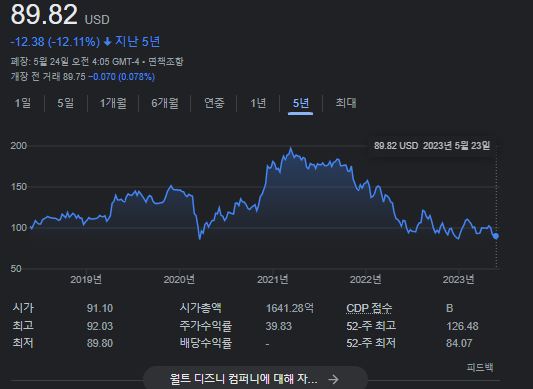Click the 최저 value 89.80
The height and width of the screenshot is (389, 533).
point(100,343)
